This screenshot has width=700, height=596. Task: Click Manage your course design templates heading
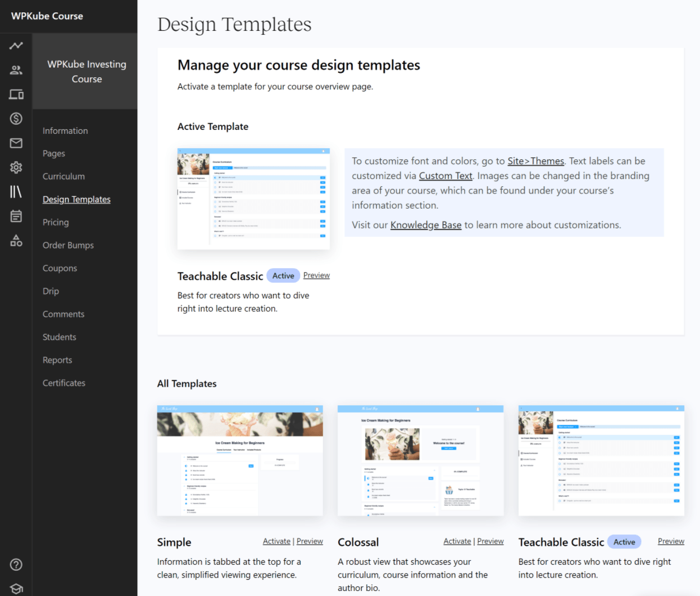pos(298,65)
